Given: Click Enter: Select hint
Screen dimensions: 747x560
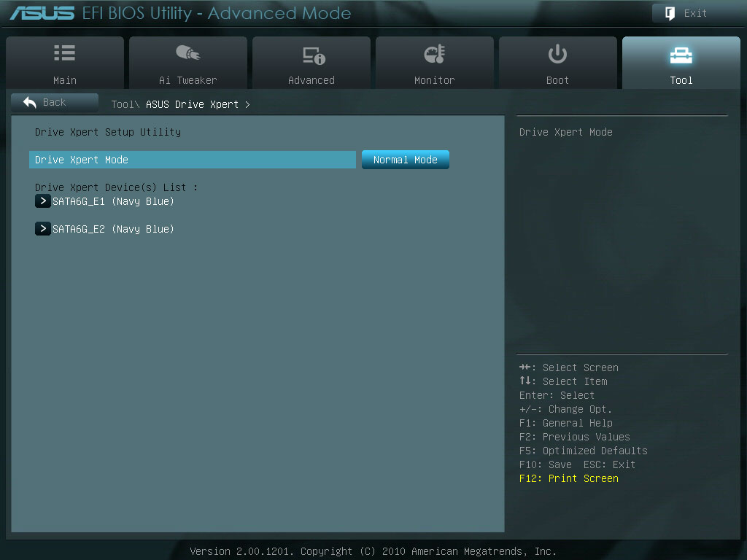Looking at the screenshot, I should click(x=557, y=395).
